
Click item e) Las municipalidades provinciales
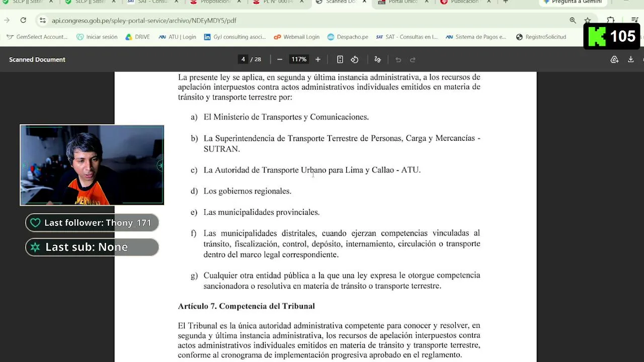[x=255, y=212]
